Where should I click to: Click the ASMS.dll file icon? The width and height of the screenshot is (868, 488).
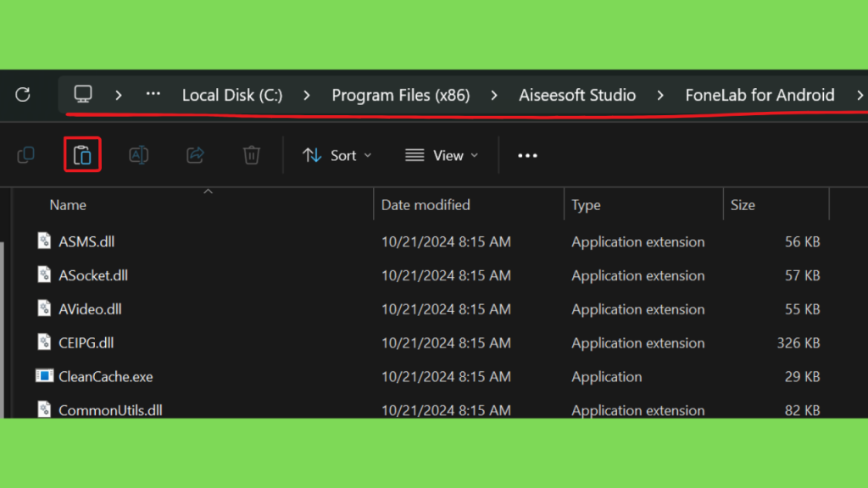click(44, 241)
